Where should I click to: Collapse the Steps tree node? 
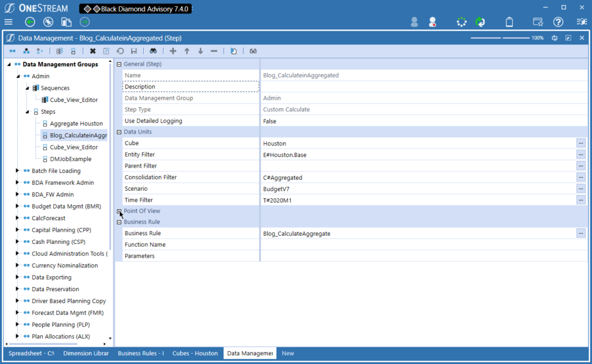pos(27,112)
